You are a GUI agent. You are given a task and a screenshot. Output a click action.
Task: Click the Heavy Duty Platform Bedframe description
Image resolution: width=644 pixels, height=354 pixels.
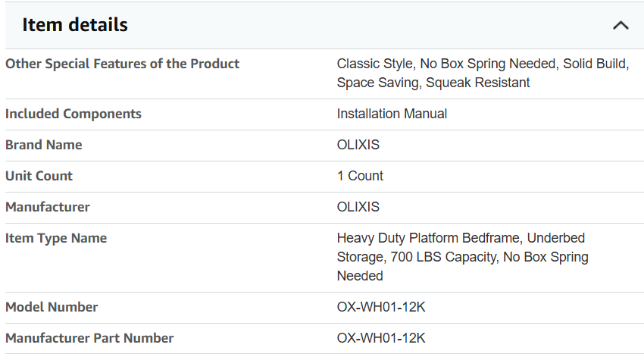pos(462,257)
